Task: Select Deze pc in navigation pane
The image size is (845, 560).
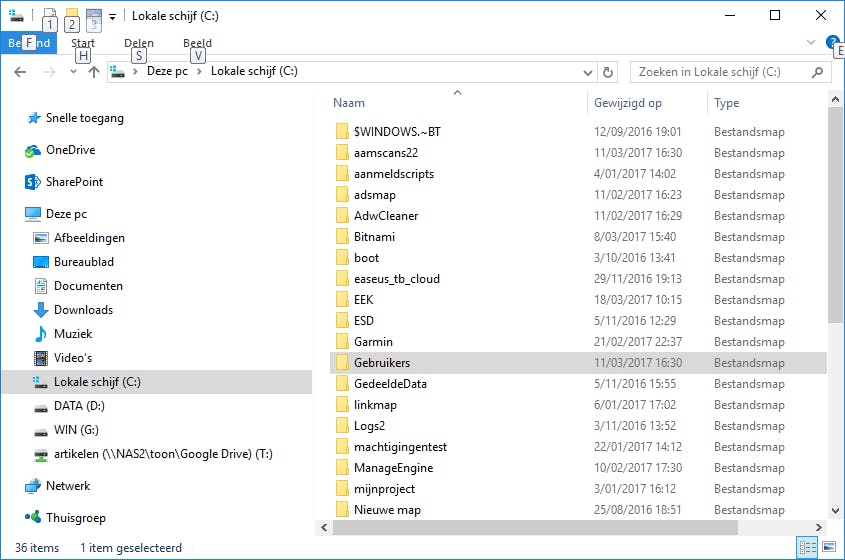Action: pyautogui.click(x=66, y=214)
